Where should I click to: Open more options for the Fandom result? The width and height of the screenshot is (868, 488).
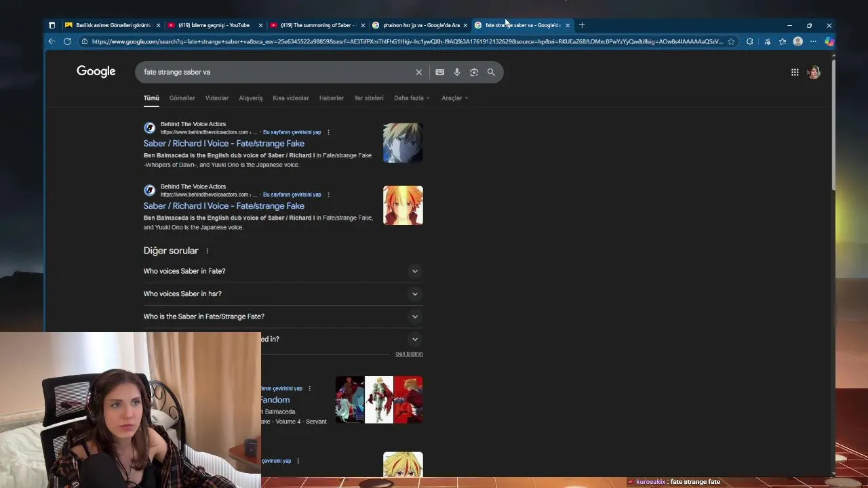(309, 388)
